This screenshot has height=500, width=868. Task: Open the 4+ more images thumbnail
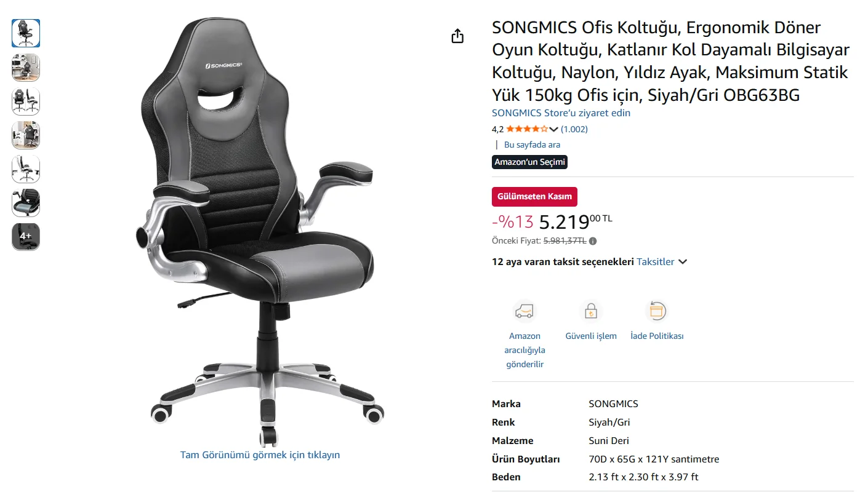(26, 236)
